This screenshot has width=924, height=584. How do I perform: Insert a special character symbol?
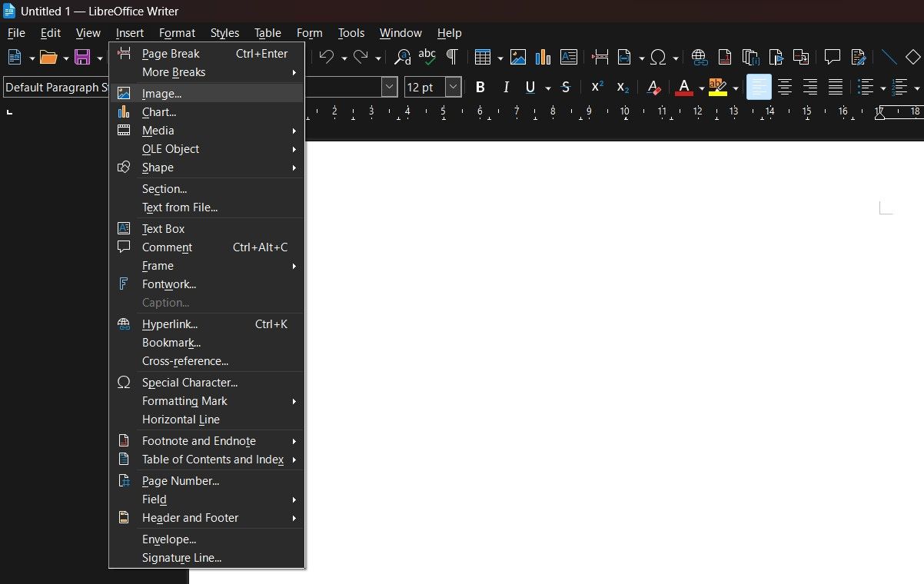[x=659, y=57]
